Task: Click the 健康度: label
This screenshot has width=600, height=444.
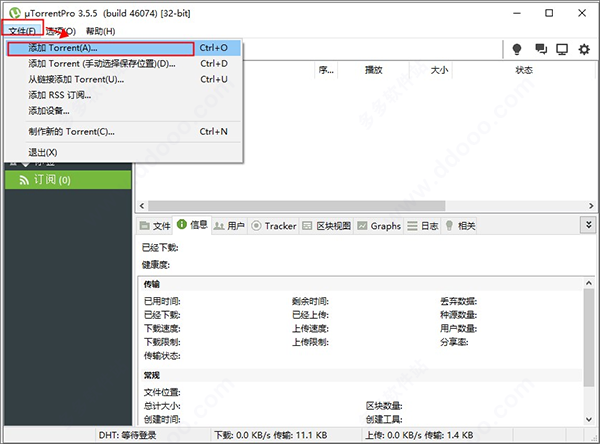Action: [156, 265]
